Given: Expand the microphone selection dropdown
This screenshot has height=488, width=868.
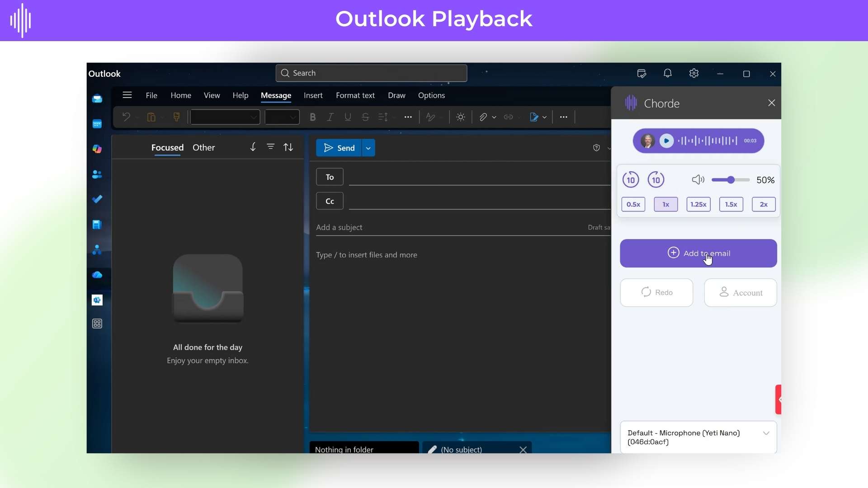Looking at the screenshot, I should [766, 433].
